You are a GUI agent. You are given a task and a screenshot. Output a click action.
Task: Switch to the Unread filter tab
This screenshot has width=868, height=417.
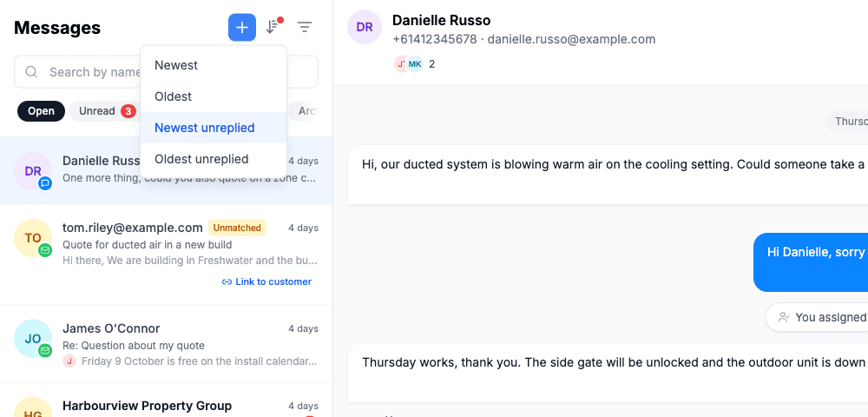point(105,111)
